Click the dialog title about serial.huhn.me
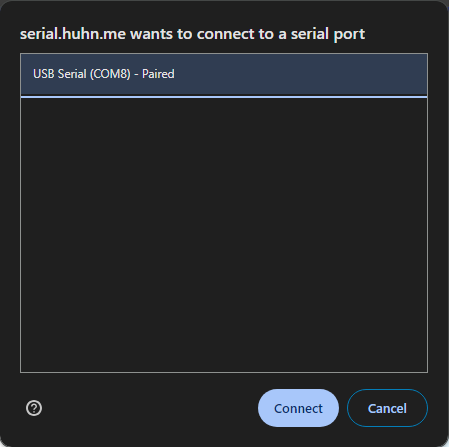This screenshot has height=447, width=449. pos(192,34)
